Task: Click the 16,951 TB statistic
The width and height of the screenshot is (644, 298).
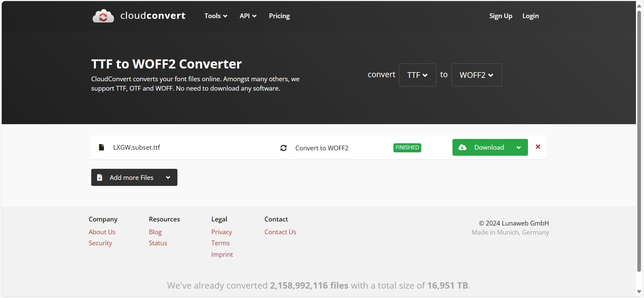Action: pos(447,285)
